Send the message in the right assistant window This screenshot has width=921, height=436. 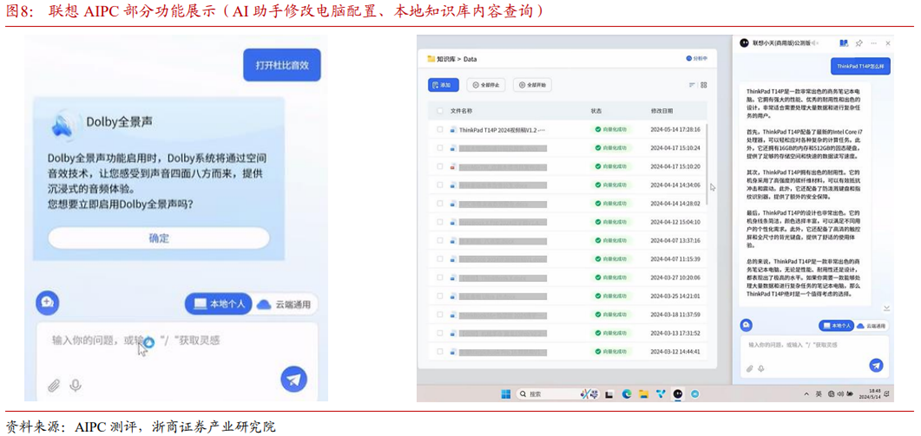[876, 365]
